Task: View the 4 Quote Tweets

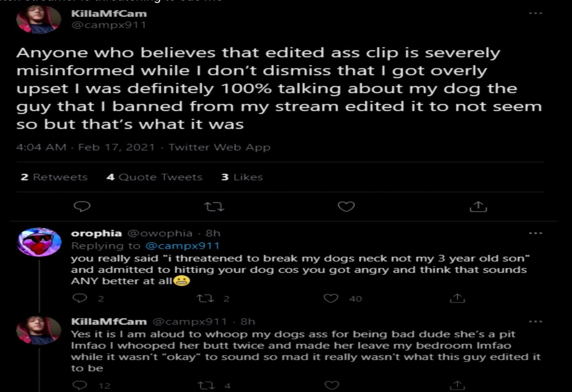Action: pos(154,177)
